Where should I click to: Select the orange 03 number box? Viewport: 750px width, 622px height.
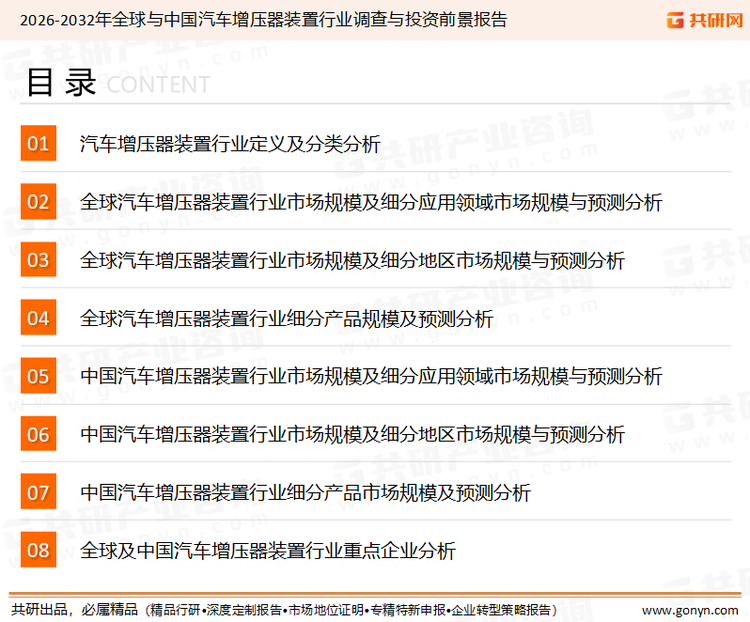[x=38, y=259]
